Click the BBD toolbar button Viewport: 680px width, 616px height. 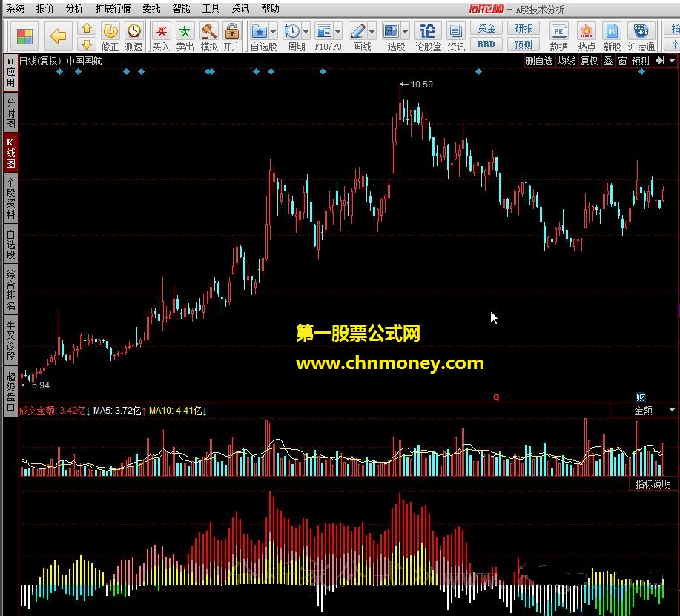486,44
